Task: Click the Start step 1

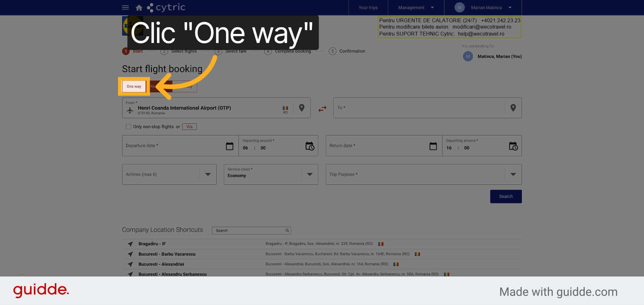Action: 132,51
